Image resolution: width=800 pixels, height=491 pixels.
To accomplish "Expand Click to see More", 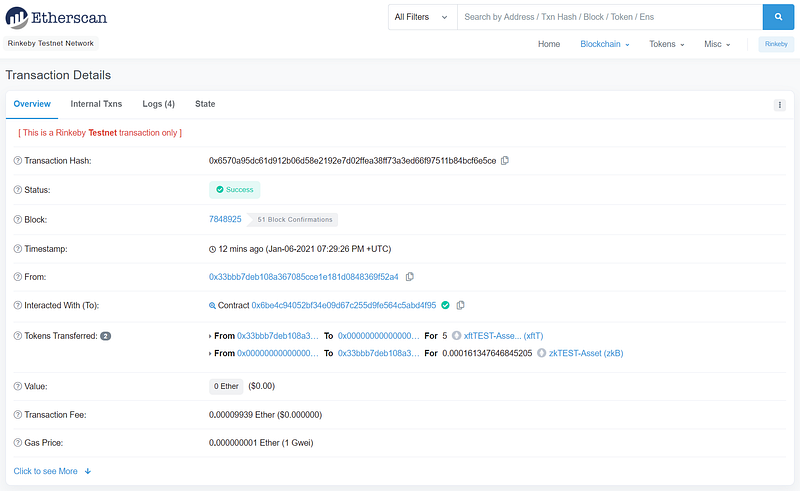I will (x=52, y=471).
